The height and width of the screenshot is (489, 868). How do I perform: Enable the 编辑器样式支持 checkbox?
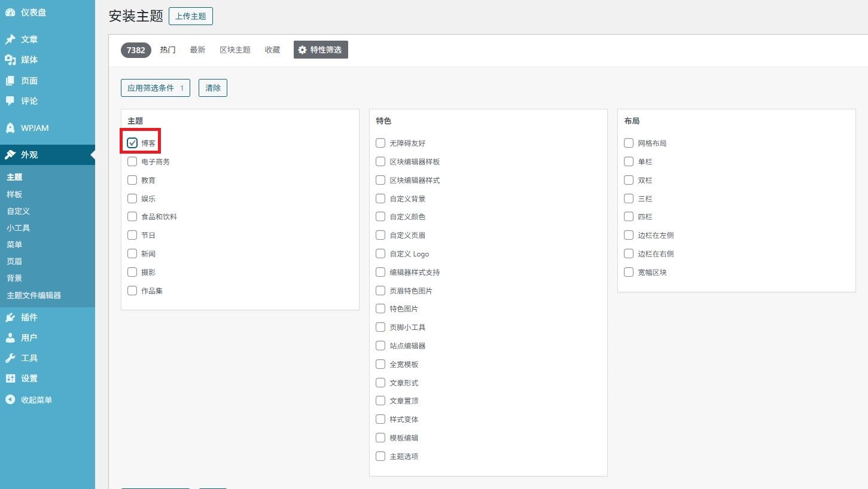click(380, 272)
